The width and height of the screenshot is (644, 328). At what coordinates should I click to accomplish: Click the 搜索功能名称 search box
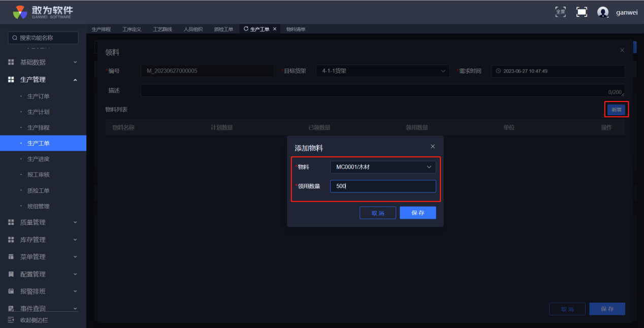pos(43,38)
